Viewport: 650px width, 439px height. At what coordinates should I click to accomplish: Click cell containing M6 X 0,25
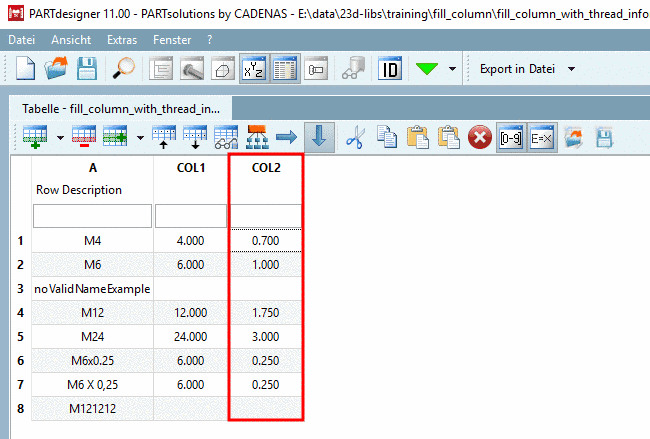pos(92,385)
